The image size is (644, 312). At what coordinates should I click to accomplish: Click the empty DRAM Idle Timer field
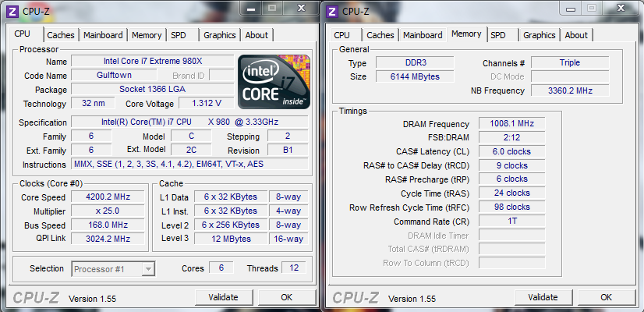(511, 235)
